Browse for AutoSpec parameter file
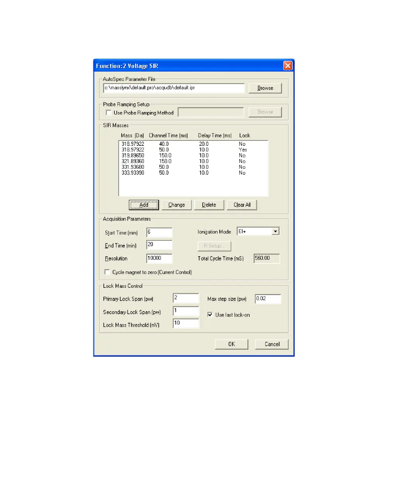 pyautogui.click(x=265, y=88)
